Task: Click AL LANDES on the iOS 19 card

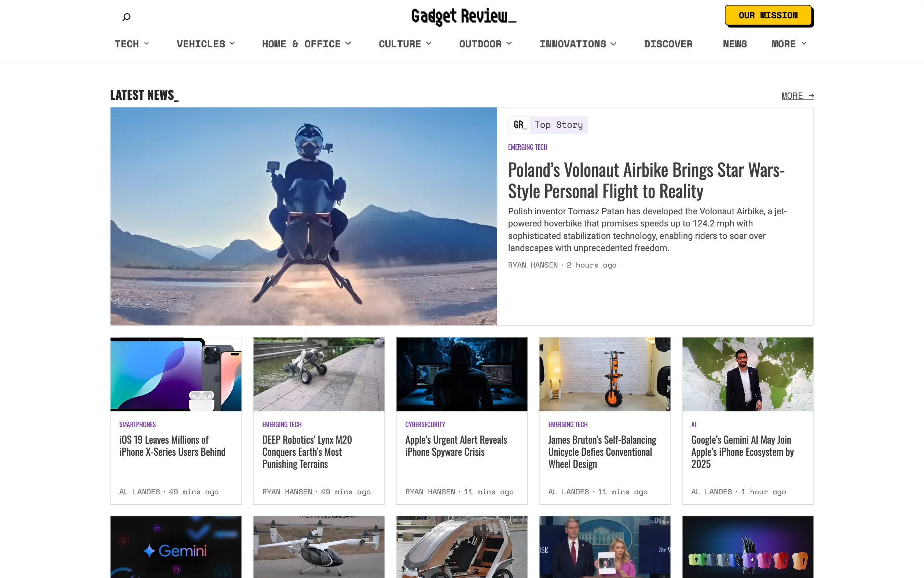Action: [x=139, y=492]
